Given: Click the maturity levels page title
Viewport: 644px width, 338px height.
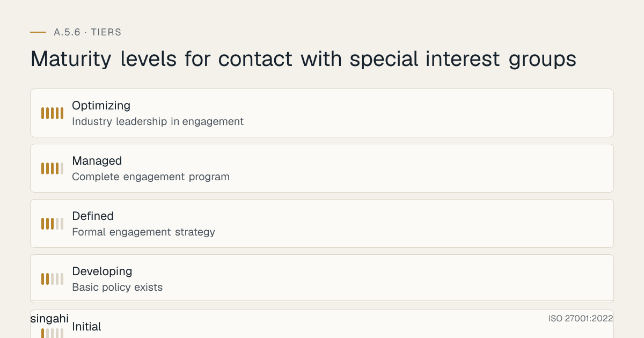Looking at the screenshot, I should point(303,59).
